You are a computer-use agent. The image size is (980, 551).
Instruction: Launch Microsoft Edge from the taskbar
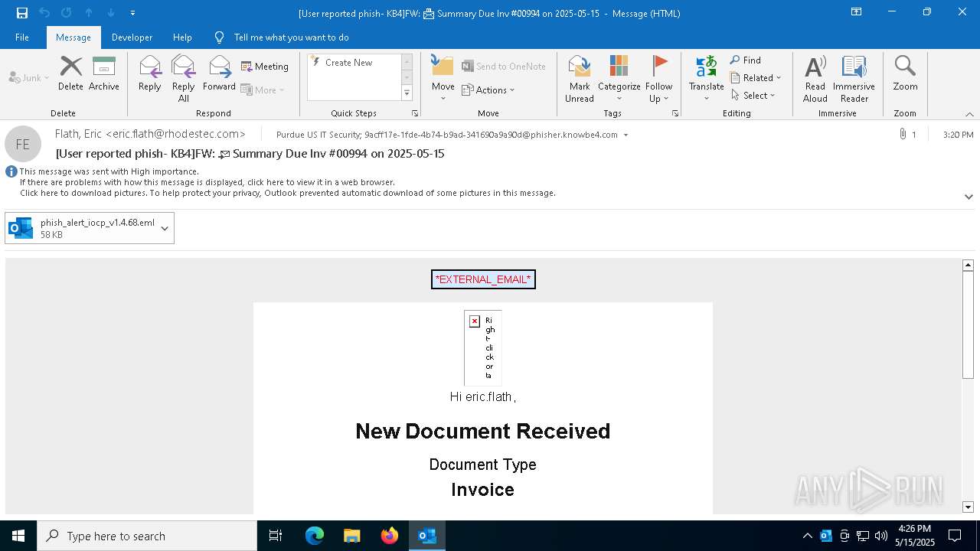(x=315, y=536)
